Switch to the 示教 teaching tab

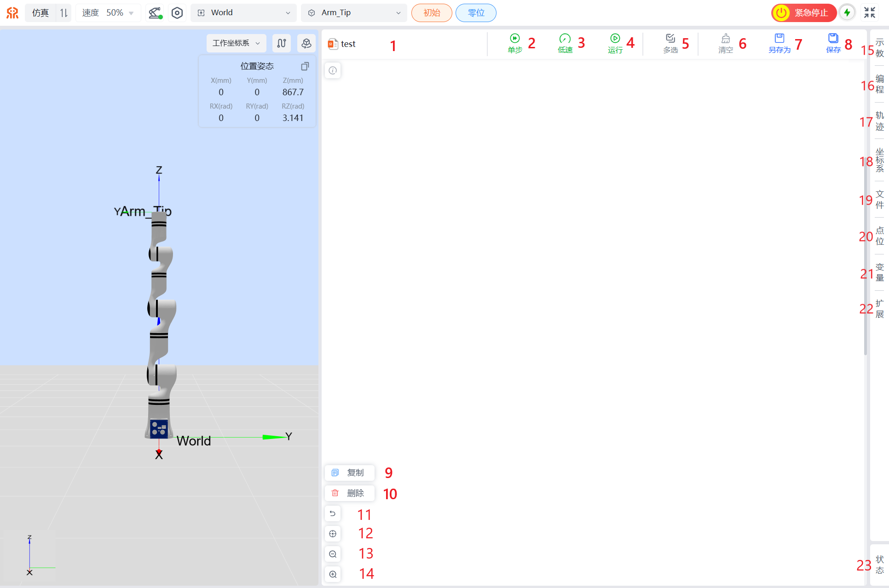click(x=879, y=48)
